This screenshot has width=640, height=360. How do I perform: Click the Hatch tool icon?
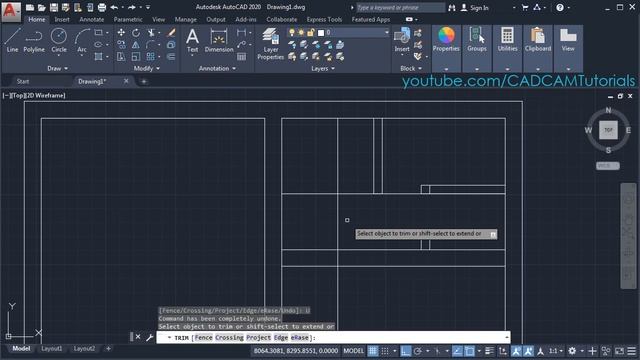[98, 56]
